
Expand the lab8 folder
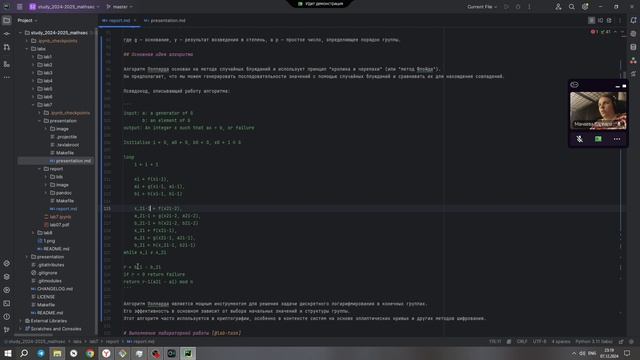pyautogui.click(x=33, y=233)
